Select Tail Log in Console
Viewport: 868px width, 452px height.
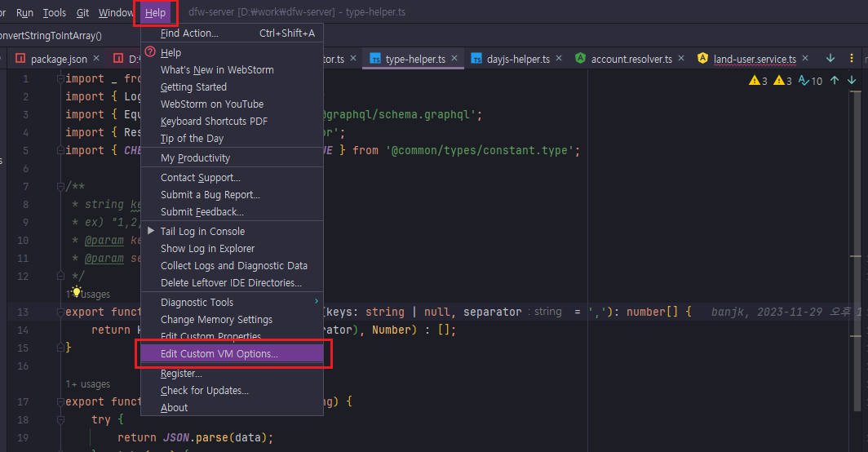point(232,232)
